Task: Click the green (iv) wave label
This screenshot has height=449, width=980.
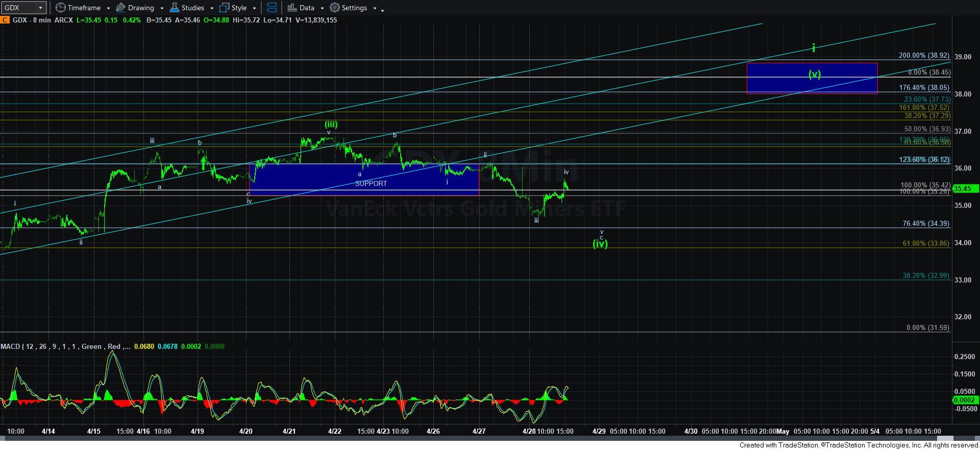Action: (600, 244)
